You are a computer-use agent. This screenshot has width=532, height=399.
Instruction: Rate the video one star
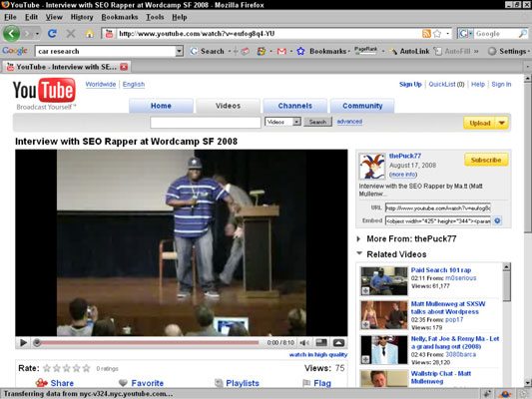tap(47, 368)
